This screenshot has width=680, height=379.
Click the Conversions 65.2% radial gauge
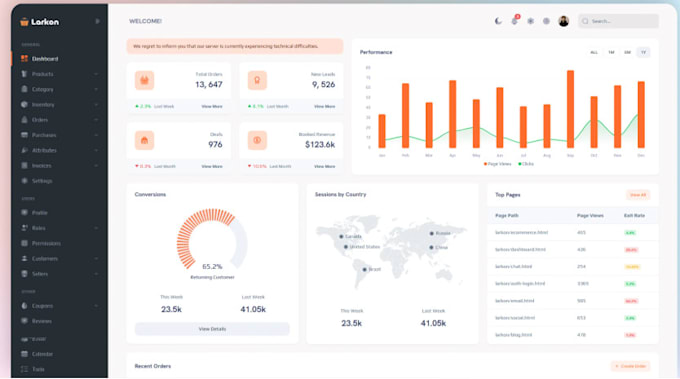pyautogui.click(x=212, y=239)
